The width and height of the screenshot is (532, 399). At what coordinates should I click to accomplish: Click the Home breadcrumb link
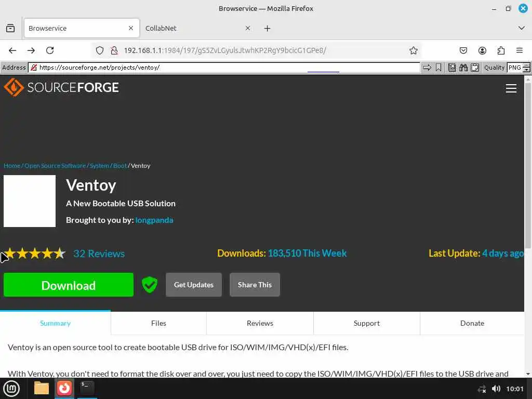[12, 166]
